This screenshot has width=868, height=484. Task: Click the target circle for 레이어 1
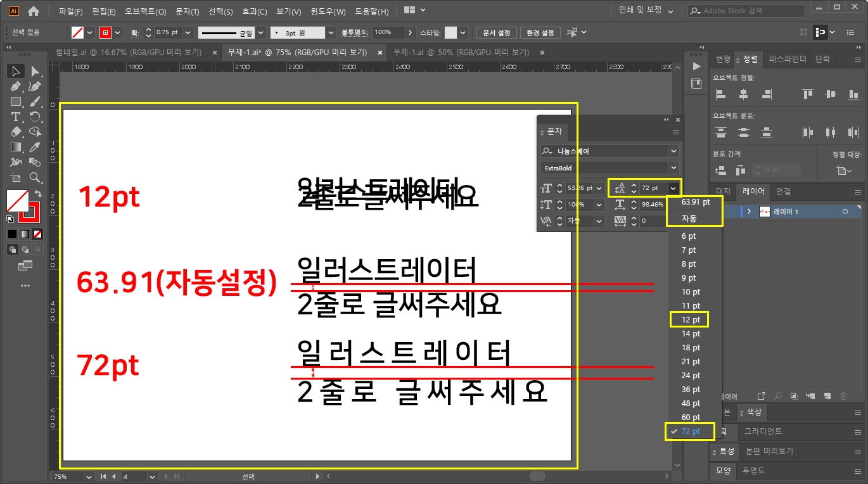pos(845,212)
